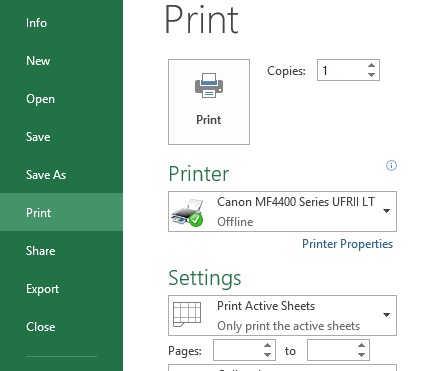Decrement the Pages 'to' end value
The image size is (421, 371).
point(361,355)
